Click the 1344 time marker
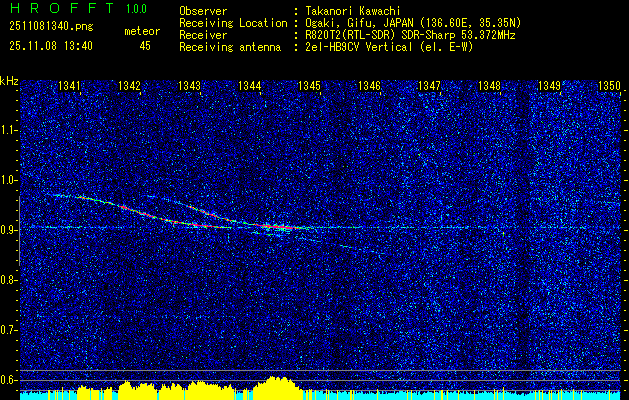 tap(250, 86)
